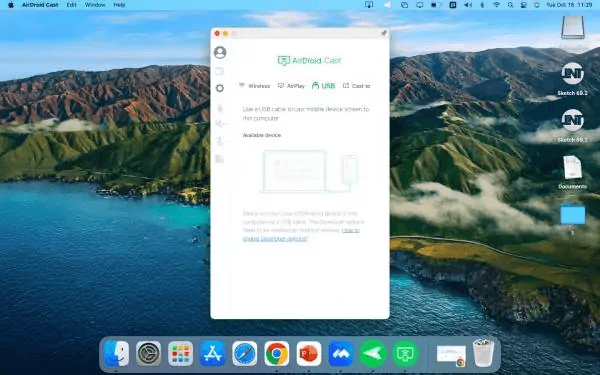Viewport: 600px width, 375px height.
Task: Switch to the AirPlay tab
Action: click(x=291, y=86)
